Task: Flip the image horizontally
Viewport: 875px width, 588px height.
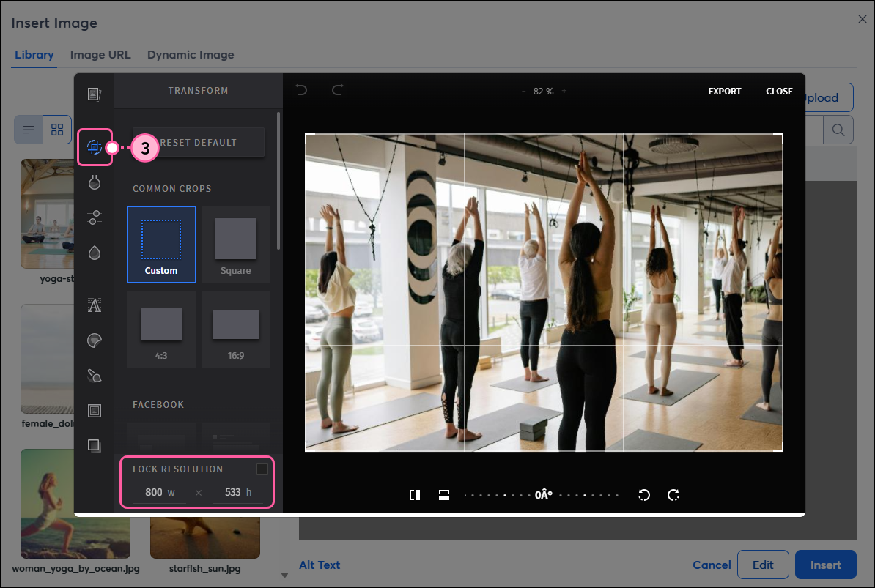Action: (415, 495)
